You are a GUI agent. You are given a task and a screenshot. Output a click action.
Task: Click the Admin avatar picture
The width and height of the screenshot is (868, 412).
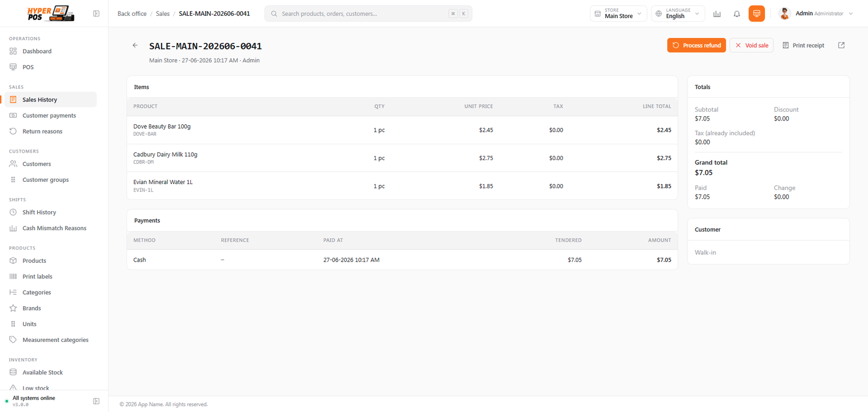click(784, 14)
